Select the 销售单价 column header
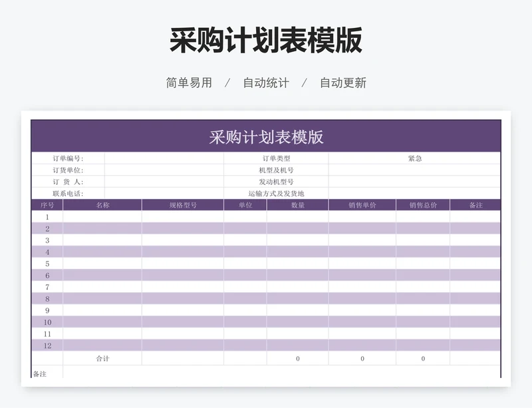This screenshot has width=532, height=408. (x=362, y=205)
